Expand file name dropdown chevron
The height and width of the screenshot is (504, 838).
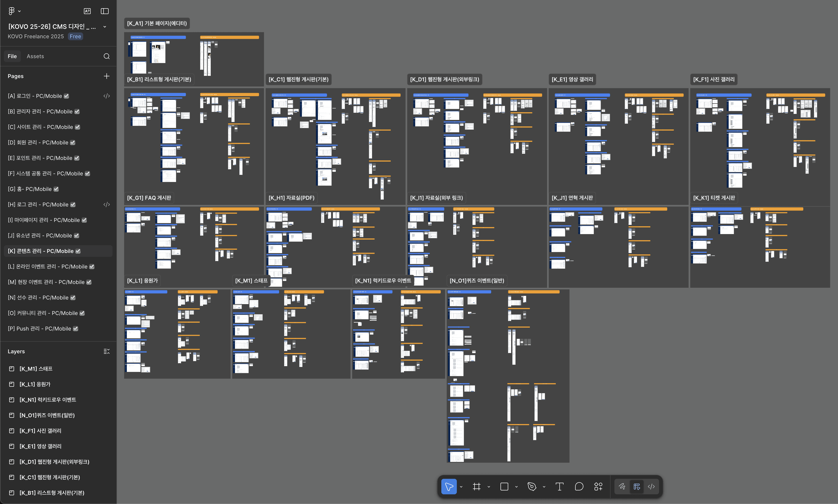(105, 27)
